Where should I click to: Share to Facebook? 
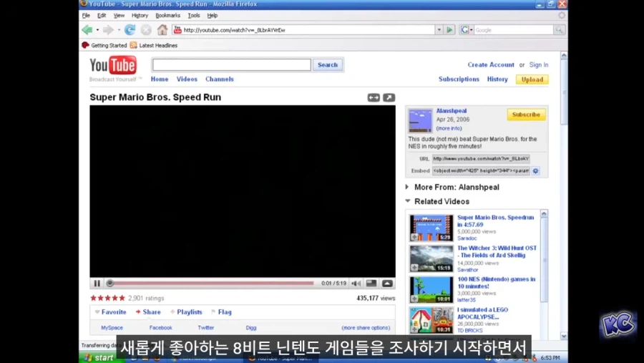coord(160,328)
